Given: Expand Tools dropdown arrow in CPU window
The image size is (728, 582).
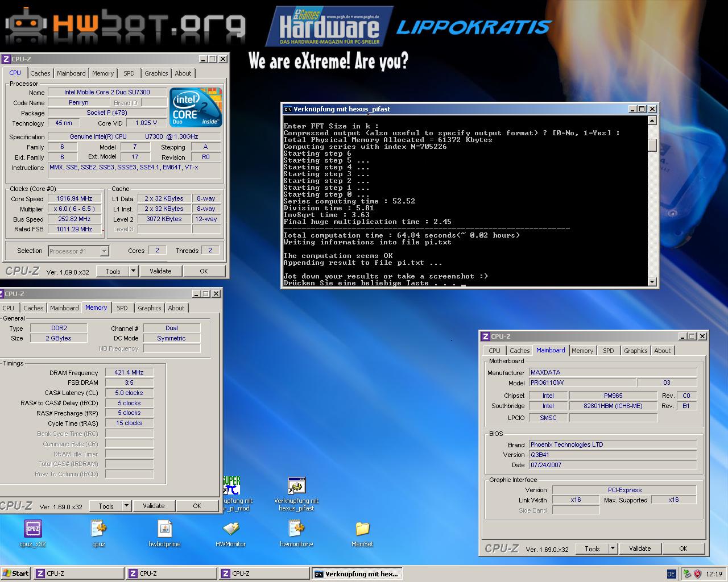Looking at the screenshot, I should pyautogui.click(x=133, y=271).
